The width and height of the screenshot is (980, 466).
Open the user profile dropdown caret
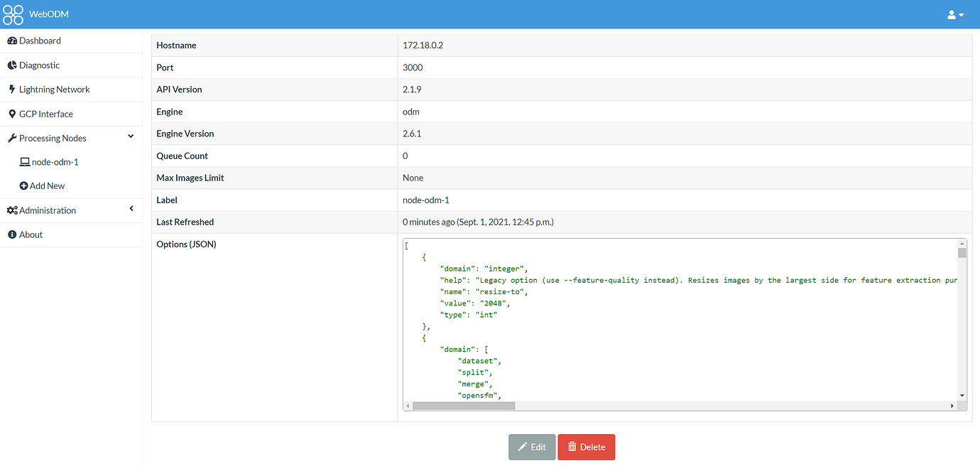[960, 15]
